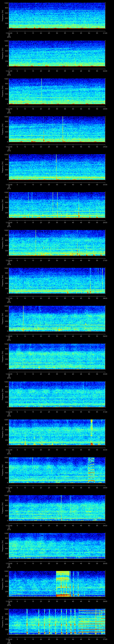This screenshot has height=644, width=114.
Task: Click the '13:21:00' start time label
Action: [9, 71]
